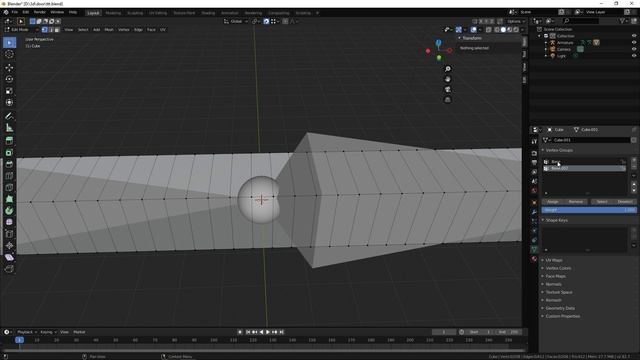
Task: Enable edge select mode
Action: tap(51, 30)
